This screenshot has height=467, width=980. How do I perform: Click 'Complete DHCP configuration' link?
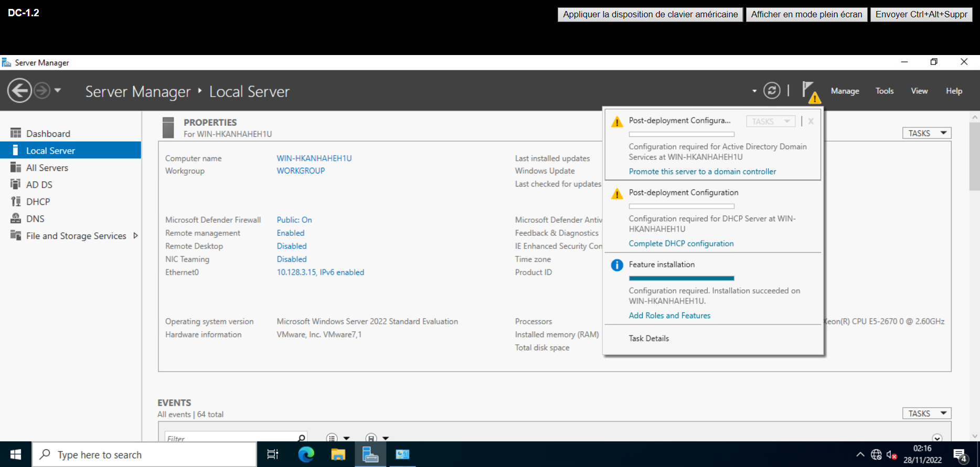tap(681, 244)
